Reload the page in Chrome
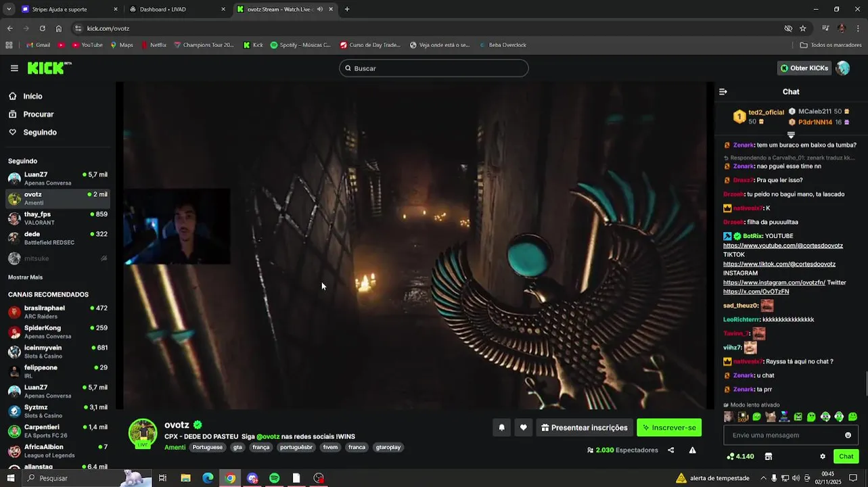 42,28
